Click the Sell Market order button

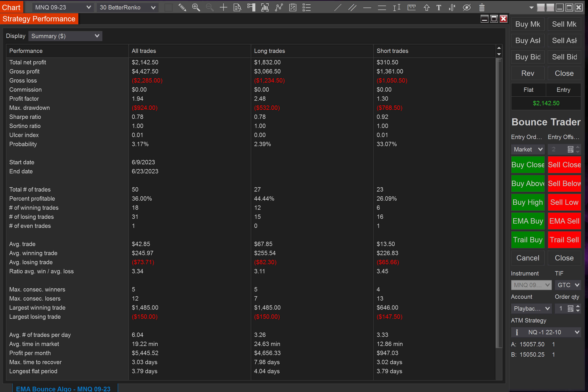click(x=564, y=24)
